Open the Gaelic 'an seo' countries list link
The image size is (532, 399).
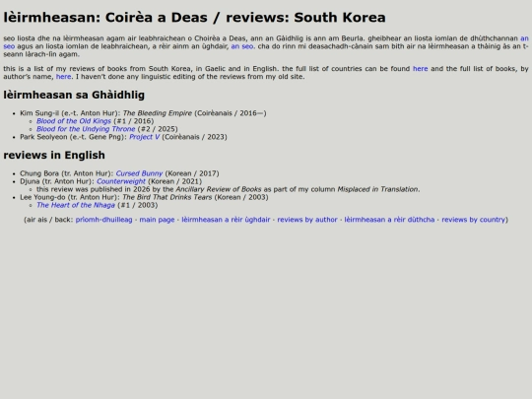pyautogui.click(x=524, y=38)
